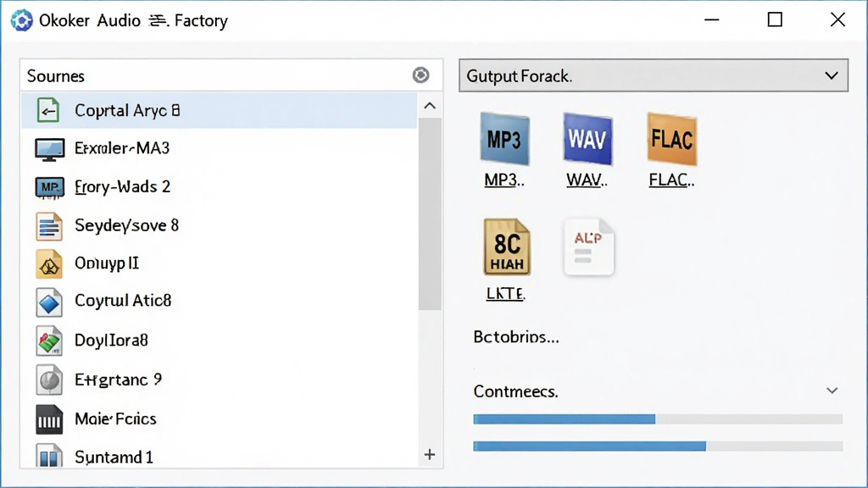Add a source with the plus button
This screenshot has height=488, width=868.
[430, 455]
